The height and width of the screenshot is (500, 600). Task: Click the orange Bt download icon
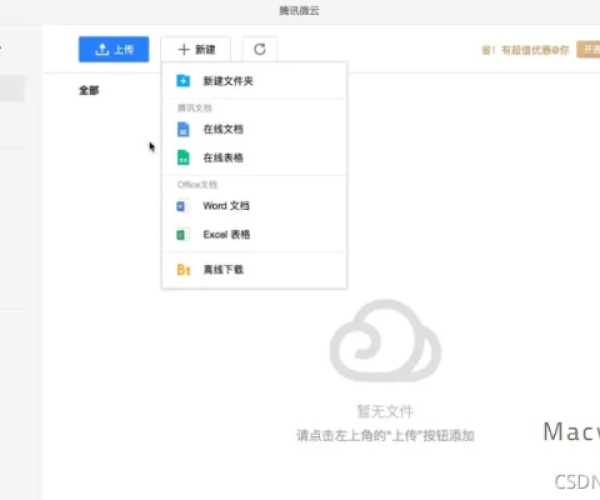pyautogui.click(x=183, y=270)
